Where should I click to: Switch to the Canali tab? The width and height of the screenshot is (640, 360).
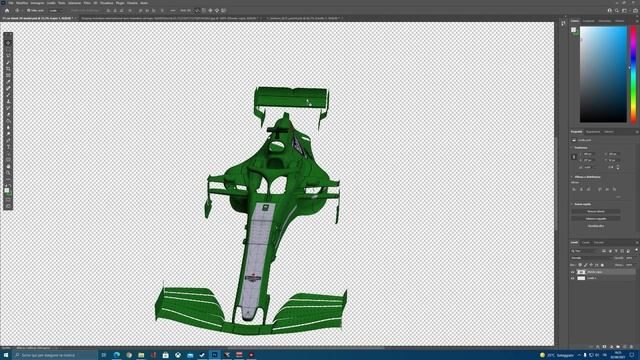586,243
